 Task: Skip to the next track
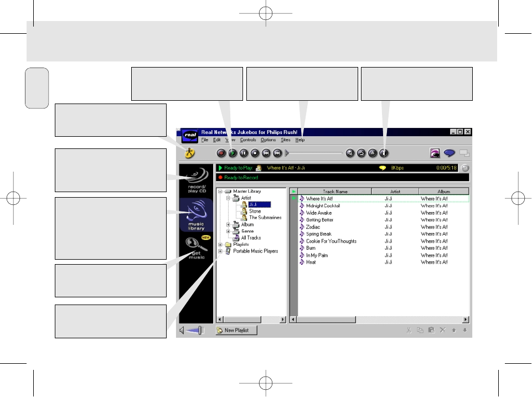(x=277, y=153)
